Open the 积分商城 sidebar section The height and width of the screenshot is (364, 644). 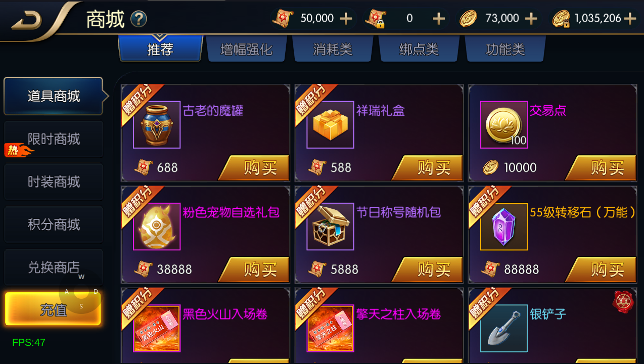tap(54, 224)
